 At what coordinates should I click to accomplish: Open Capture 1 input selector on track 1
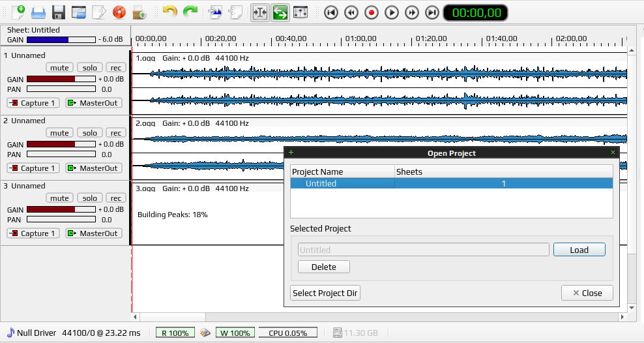point(33,102)
